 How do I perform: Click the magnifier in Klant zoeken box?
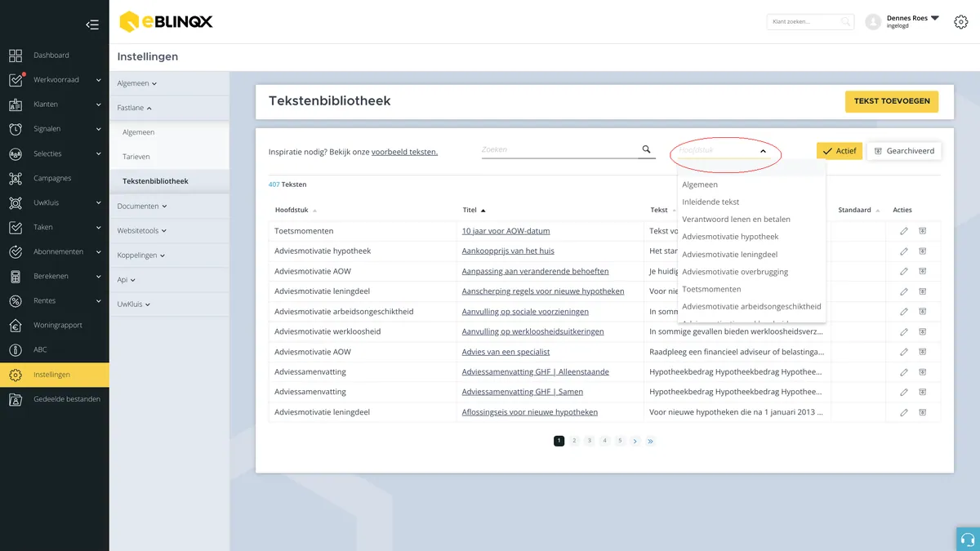[846, 22]
